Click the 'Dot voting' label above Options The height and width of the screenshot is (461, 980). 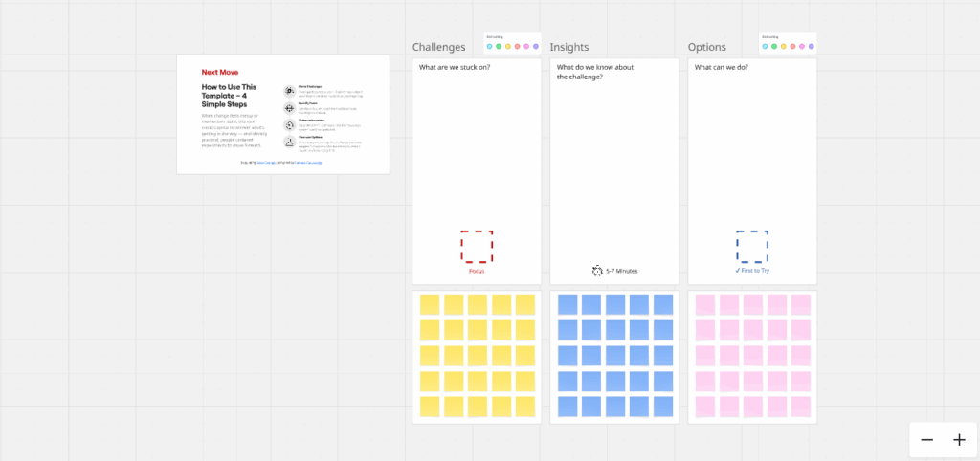click(769, 37)
